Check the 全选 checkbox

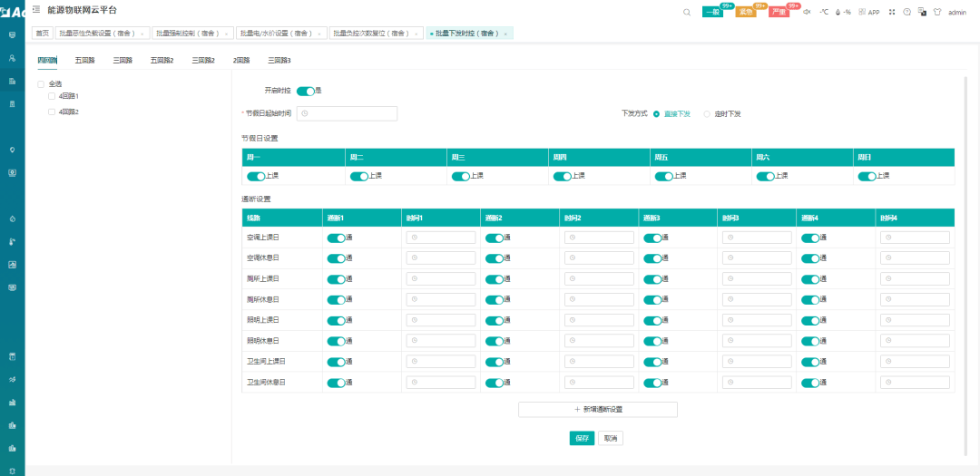(41, 83)
